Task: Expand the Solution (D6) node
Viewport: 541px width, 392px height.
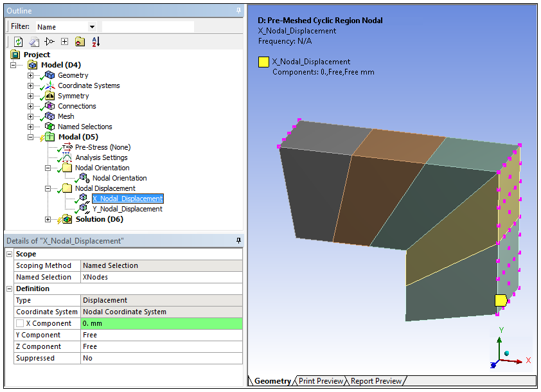Action: (x=48, y=219)
